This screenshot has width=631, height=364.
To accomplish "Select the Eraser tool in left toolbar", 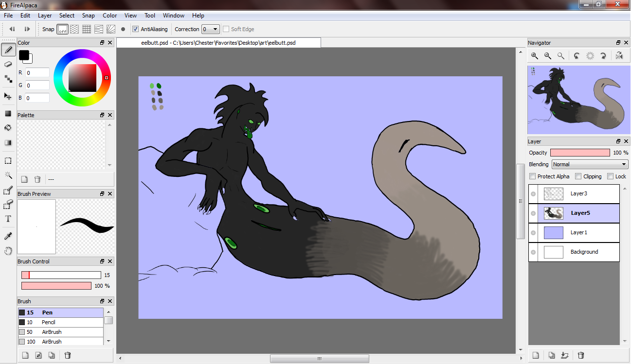I will (8, 64).
